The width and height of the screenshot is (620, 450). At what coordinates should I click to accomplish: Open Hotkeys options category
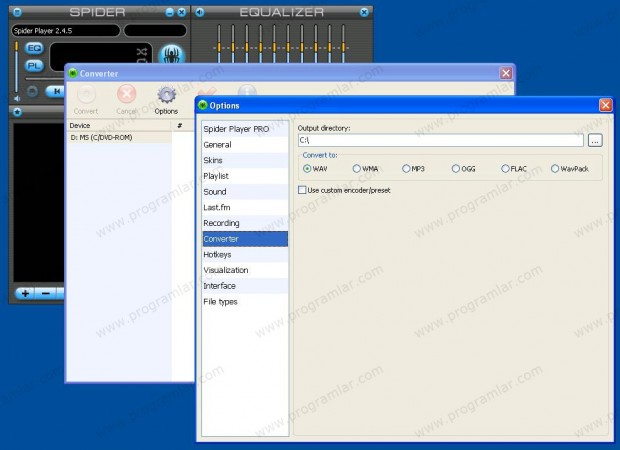245,255
